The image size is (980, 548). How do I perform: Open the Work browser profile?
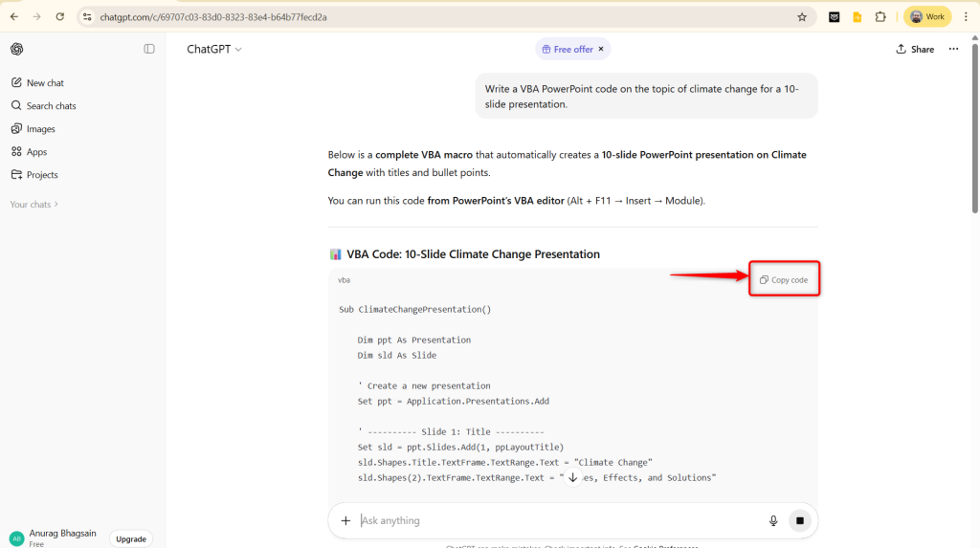927,17
